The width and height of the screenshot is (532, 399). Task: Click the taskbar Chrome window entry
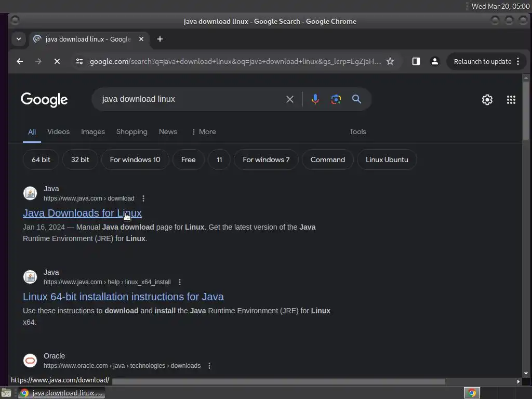pos(61,393)
